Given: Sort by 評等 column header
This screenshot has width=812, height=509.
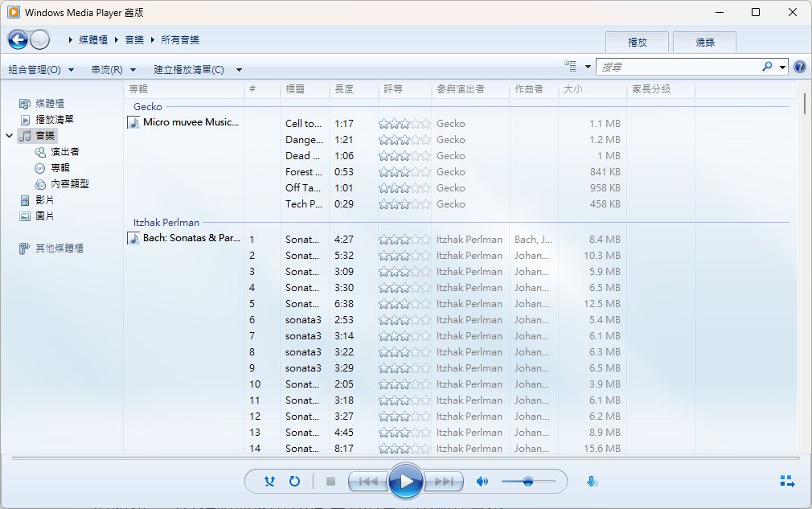Looking at the screenshot, I should (x=404, y=89).
